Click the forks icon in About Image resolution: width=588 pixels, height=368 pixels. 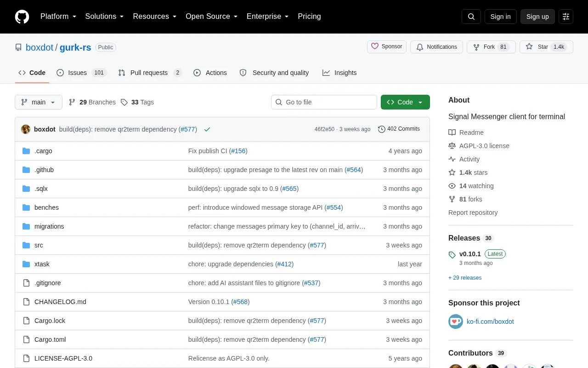pyautogui.click(x=452, y=199)
